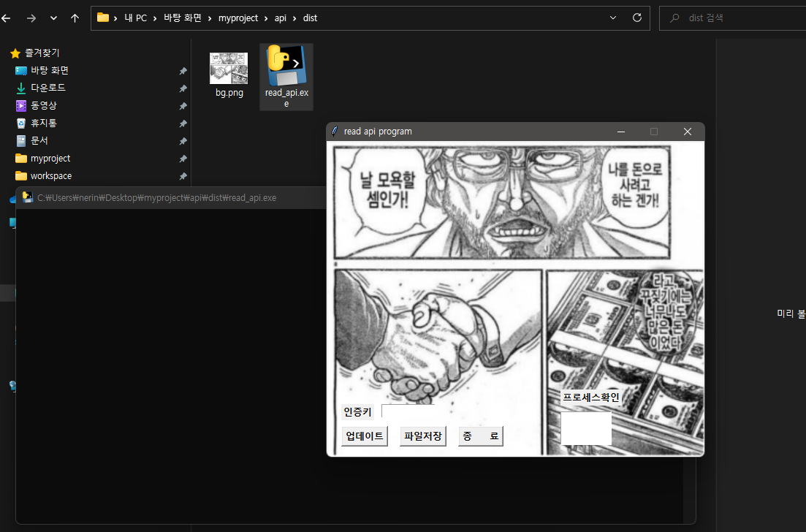The width and height of the screenshot is (806, 532).
Task: Click 내 PC in address breadcrumb
Action: (x=136, y=18)
